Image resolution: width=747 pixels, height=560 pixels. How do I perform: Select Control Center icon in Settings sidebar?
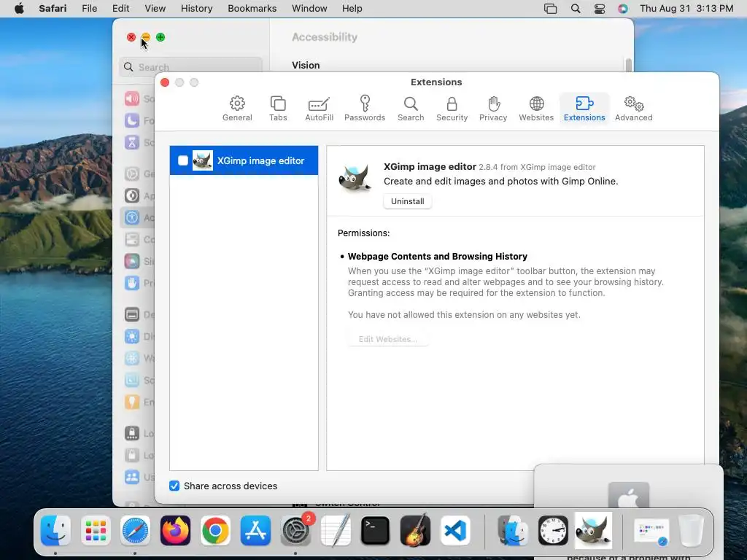pos(132,239)
